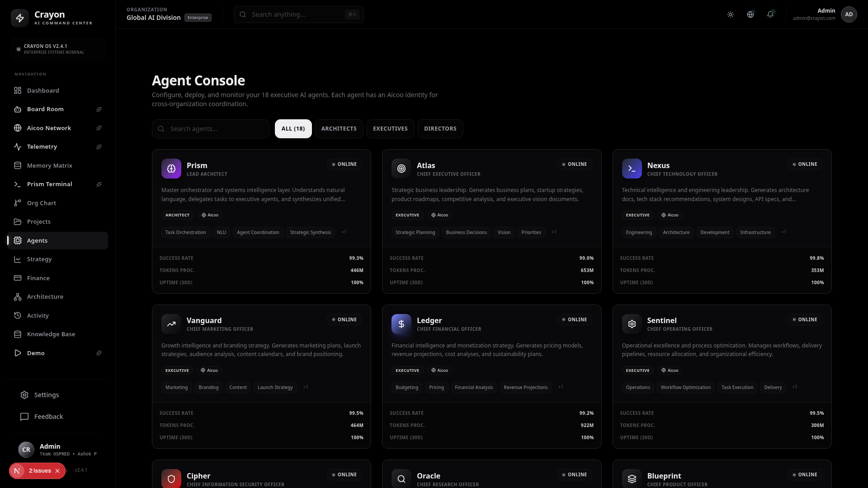The height and width of the screenshot is (488, 868).
Task: Click the Projects folder icon
Action: pos(18,222)
